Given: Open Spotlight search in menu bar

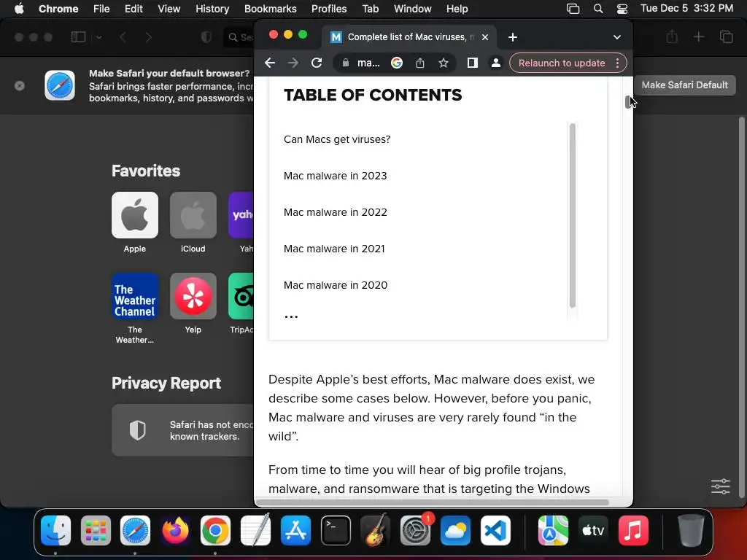Looking at the screenshot, I should point(598,9).
